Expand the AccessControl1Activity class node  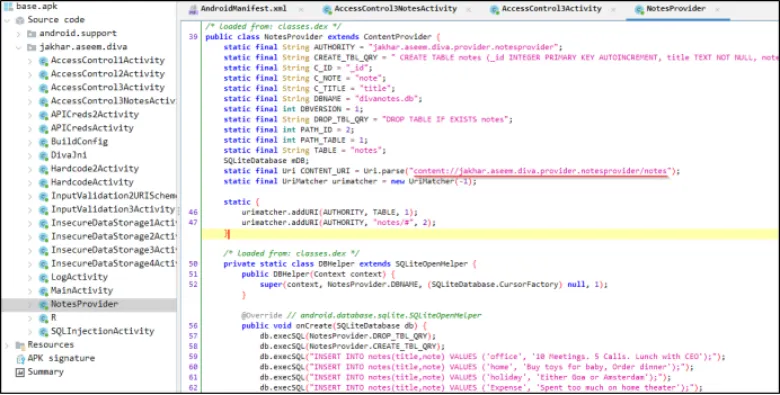[x=30, y=61]
